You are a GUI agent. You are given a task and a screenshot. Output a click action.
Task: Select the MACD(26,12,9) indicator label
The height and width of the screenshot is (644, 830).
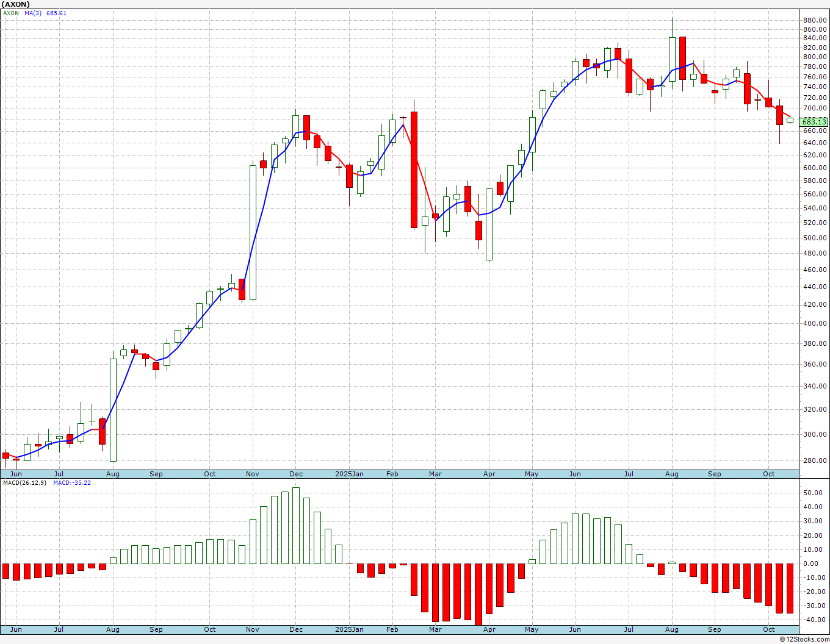tap(24, 483)
